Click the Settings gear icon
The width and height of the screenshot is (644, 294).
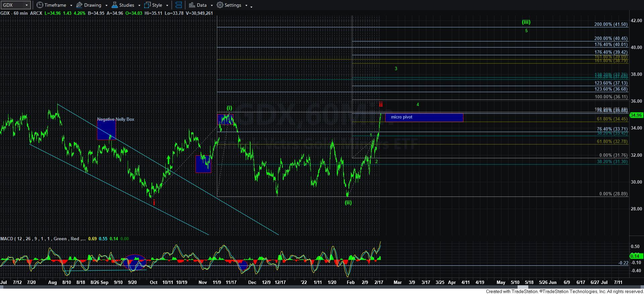coord(220,5)
